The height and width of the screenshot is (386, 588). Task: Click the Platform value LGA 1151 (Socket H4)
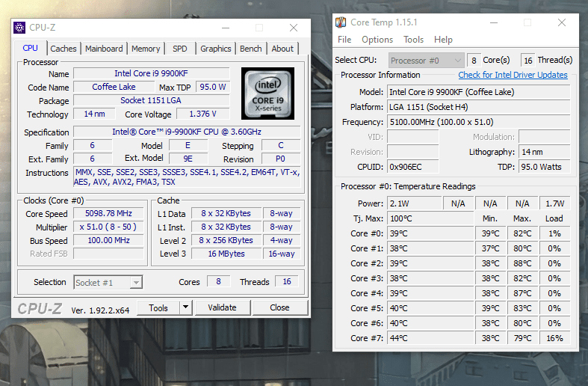click(x=478, y=107)
